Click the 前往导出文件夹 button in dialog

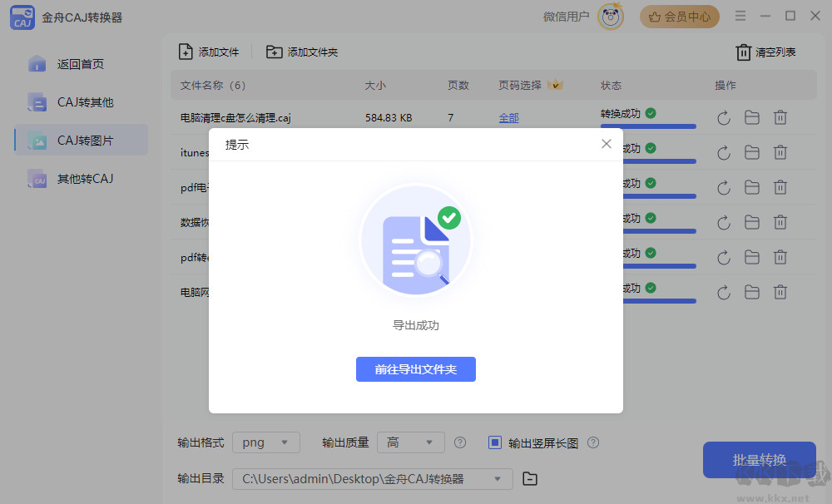point(415,369)
